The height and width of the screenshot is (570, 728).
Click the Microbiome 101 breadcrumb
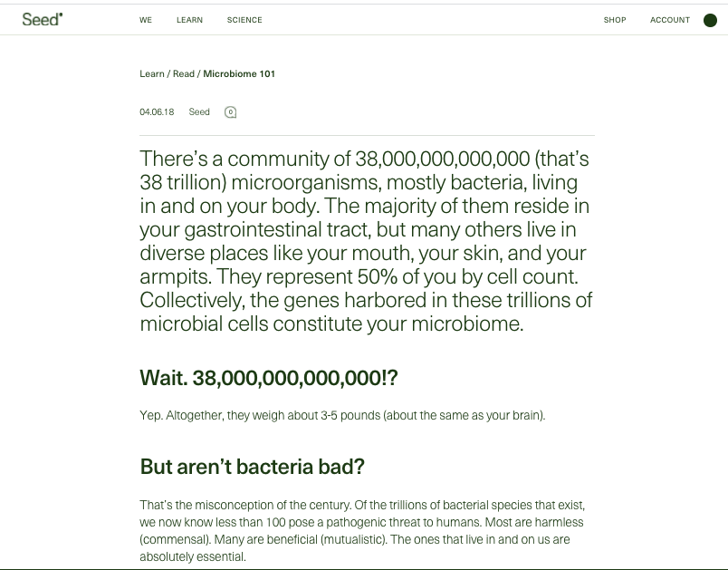pos(239,74)
